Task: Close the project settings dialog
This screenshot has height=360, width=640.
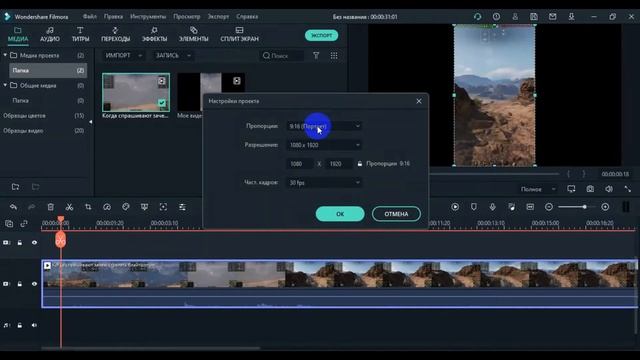Action: pos(419,101)
